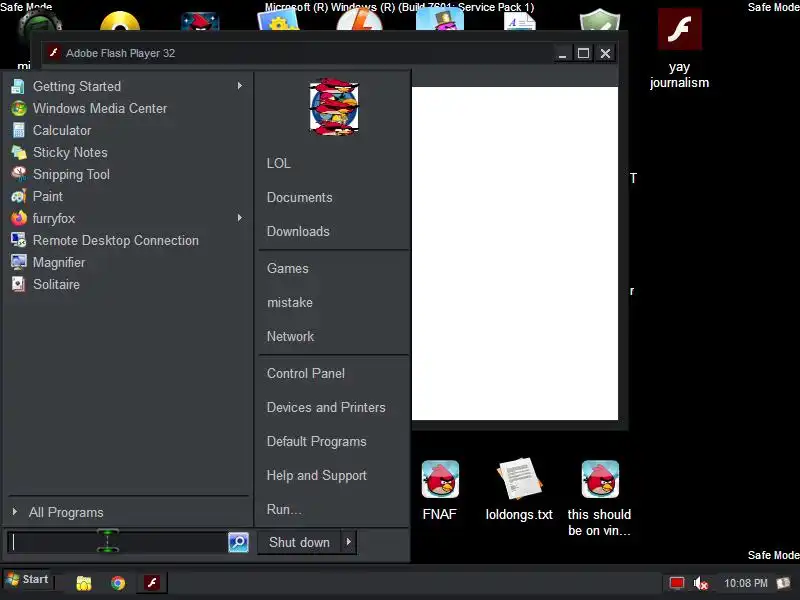
Task: Select the yay journalism Flash desktop icon
Action: pyautogui.click(x=679, y=48)
